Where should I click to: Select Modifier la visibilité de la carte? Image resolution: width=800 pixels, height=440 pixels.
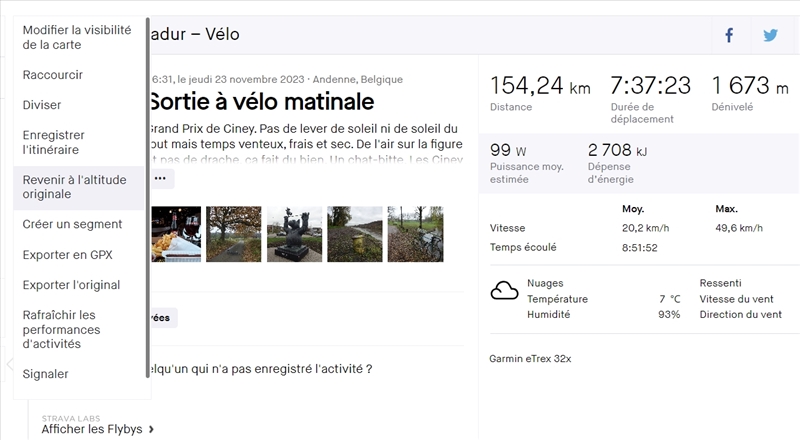point(66,37)
